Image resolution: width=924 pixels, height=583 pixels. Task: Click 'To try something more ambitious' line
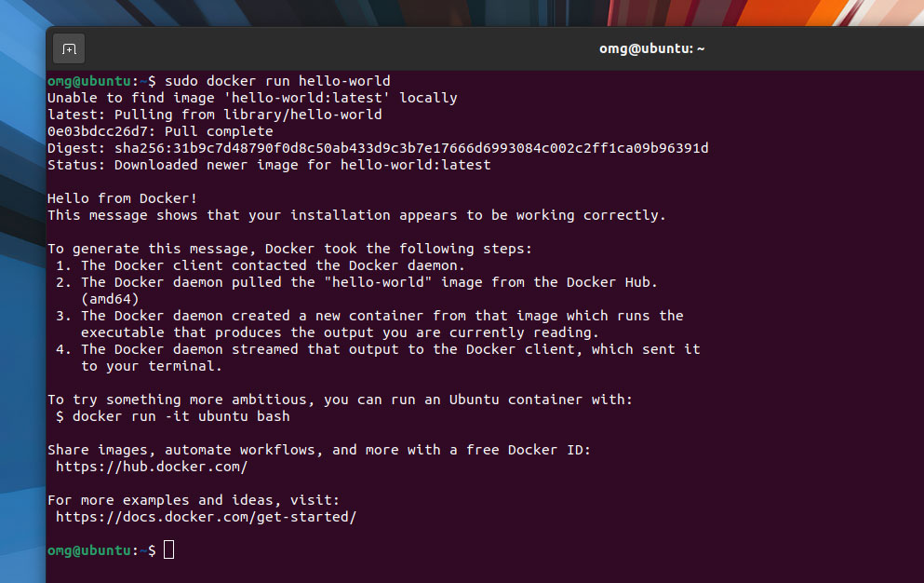340,400
